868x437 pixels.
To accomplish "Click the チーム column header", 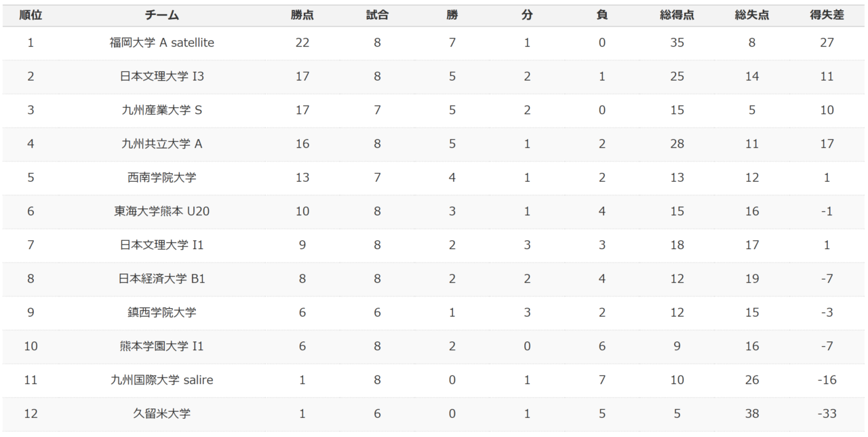I will [162, 15].
